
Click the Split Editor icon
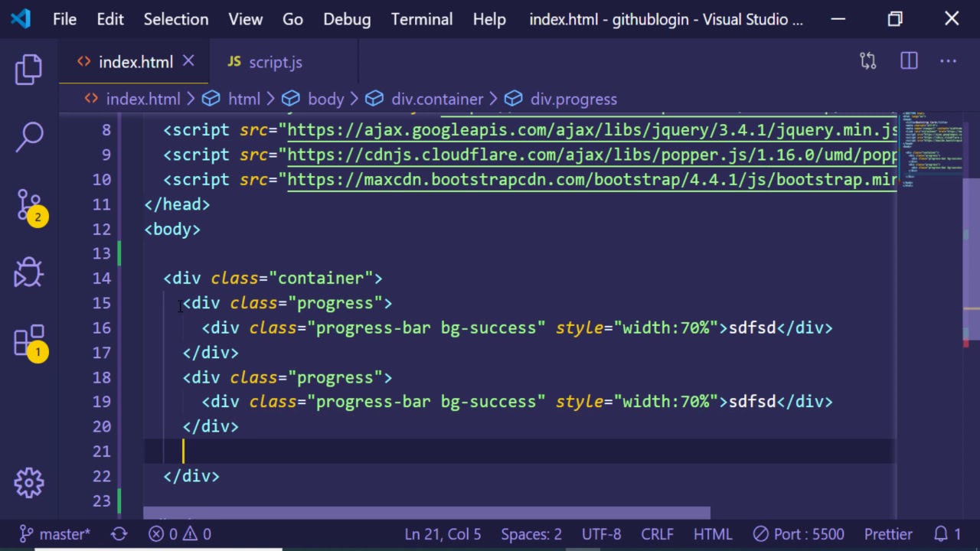909,61
